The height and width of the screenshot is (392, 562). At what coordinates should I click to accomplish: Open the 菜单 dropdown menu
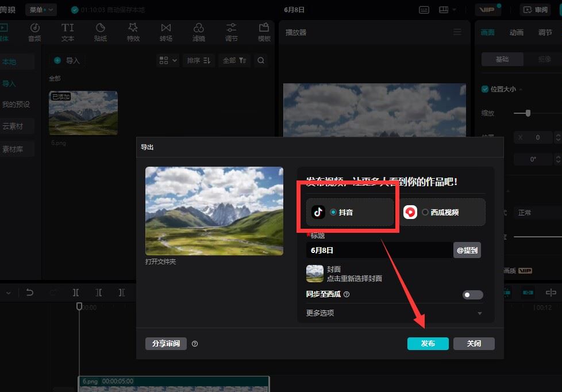coord(41,10)
